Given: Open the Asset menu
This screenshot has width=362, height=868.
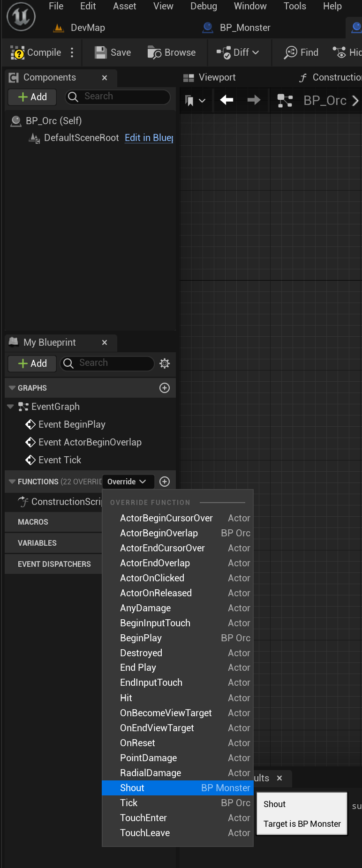Looking at the screenshot, I should point(125,6).
